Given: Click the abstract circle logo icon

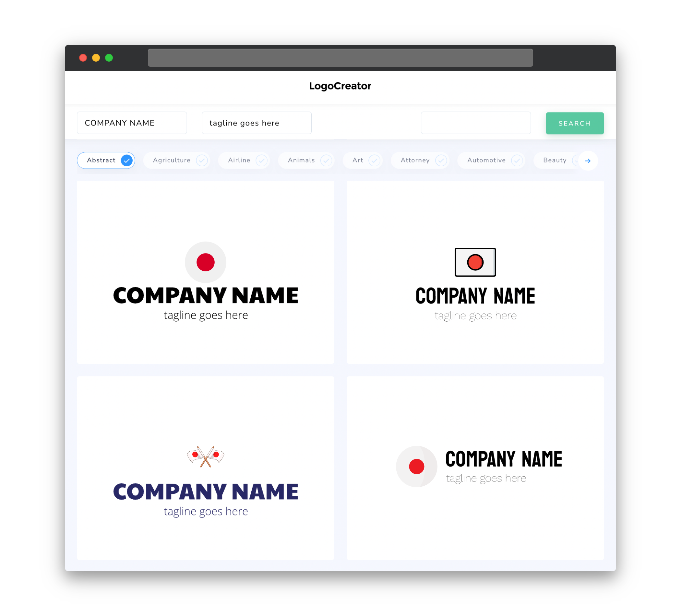Looking at the screenshot, I should [x=205, y=261].
